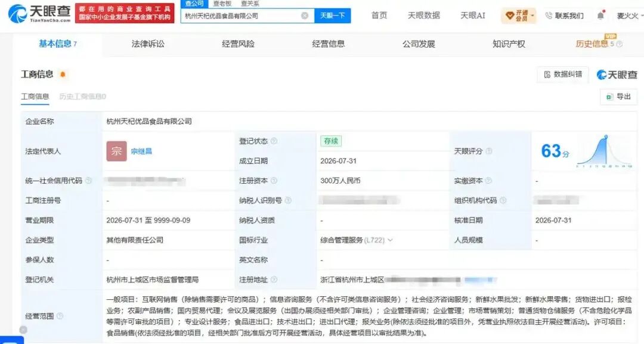The height and width of the screenshot is (344, 644).
Task: Select the 查关系 search tab
Action: click(250, 4)
